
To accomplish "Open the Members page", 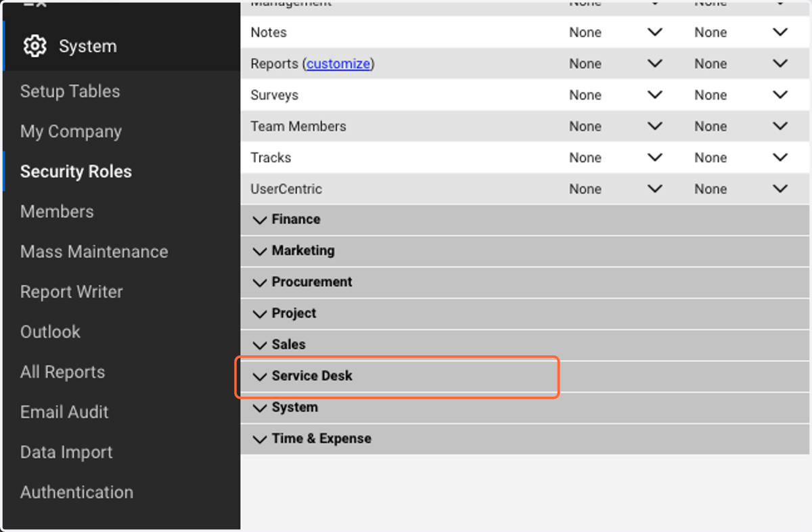I will pos(57,211).
